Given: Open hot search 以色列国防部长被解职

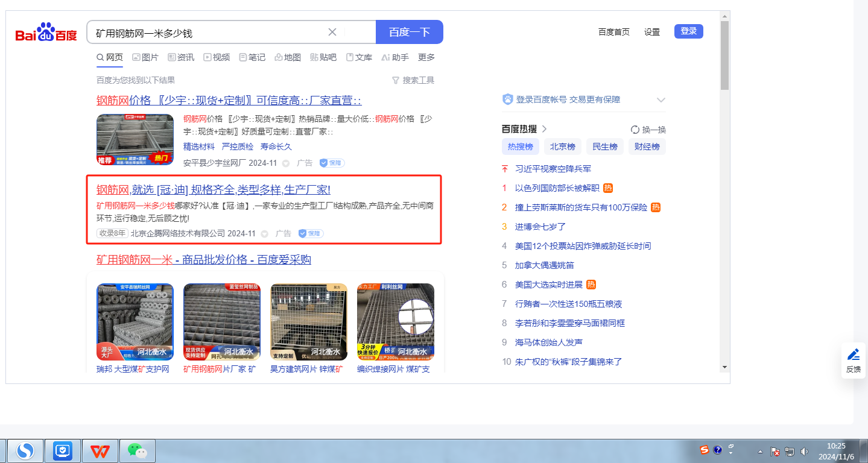Looking at the screenshot, I should (x=557, y=188).
